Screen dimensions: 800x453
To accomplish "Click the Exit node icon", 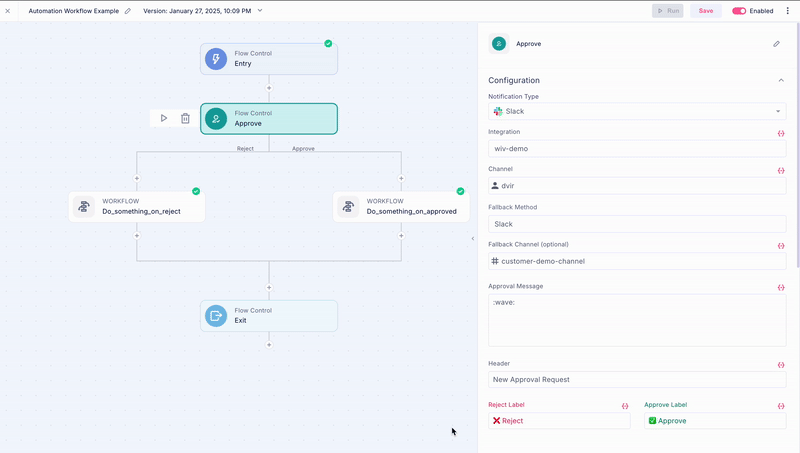I will point(216,316).
